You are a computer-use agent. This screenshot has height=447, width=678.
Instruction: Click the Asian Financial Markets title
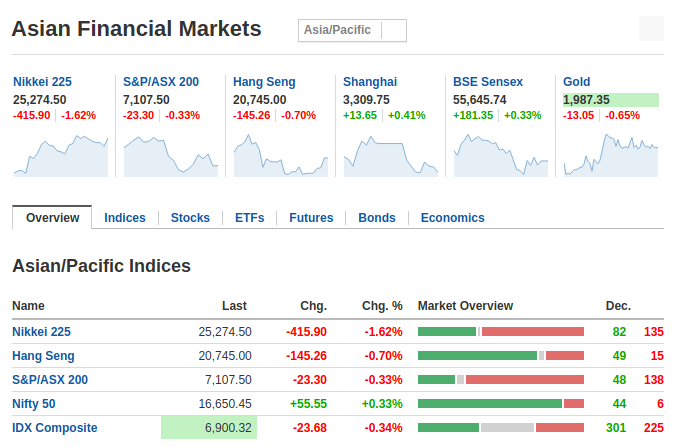[137, 29]
